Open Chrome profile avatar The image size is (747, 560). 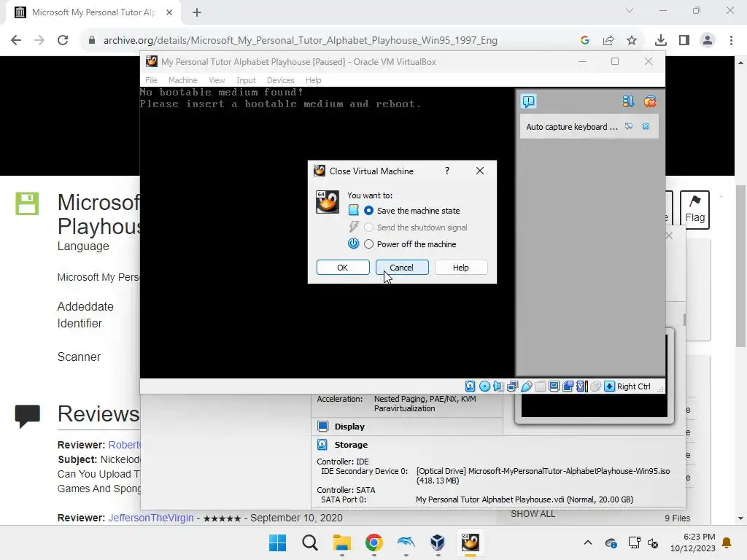(x=708, y=41)
